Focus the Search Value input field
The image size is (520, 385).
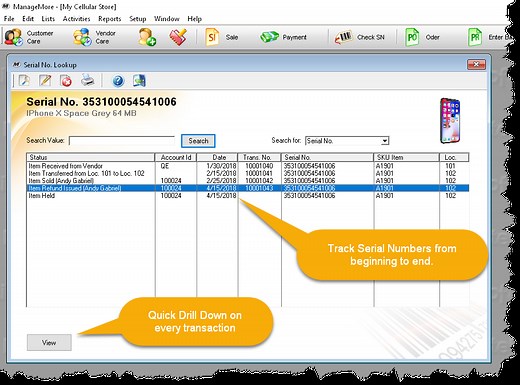pyautogui.click(x=122, y=140)
